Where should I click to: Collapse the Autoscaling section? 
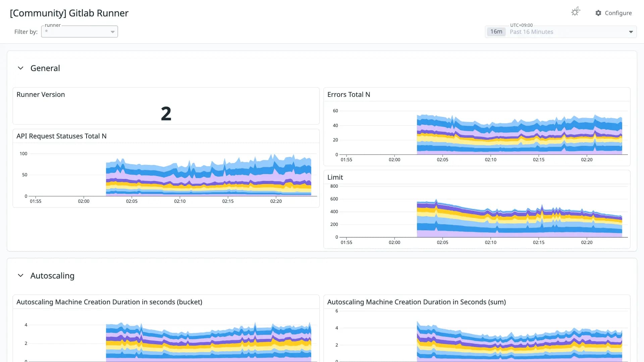(20, 276)
